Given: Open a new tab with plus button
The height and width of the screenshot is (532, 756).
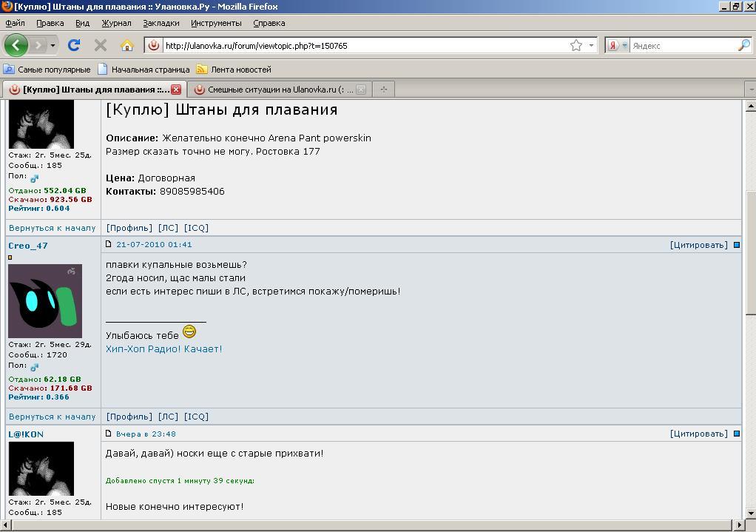Looking at the screenshot, I should coord(383,90).
